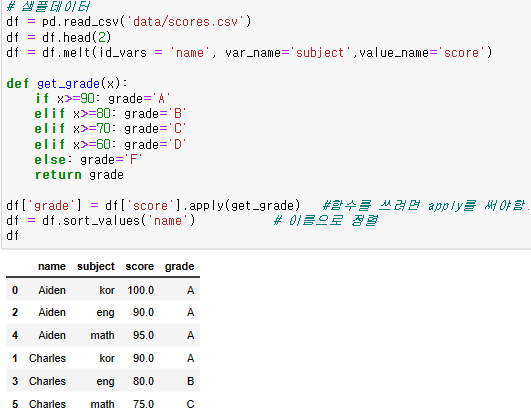This screenshot has width=531, height=414.
Task: Click the "else: grade='F'" code line
Action: pyautogui.click(x=88, y=159)
